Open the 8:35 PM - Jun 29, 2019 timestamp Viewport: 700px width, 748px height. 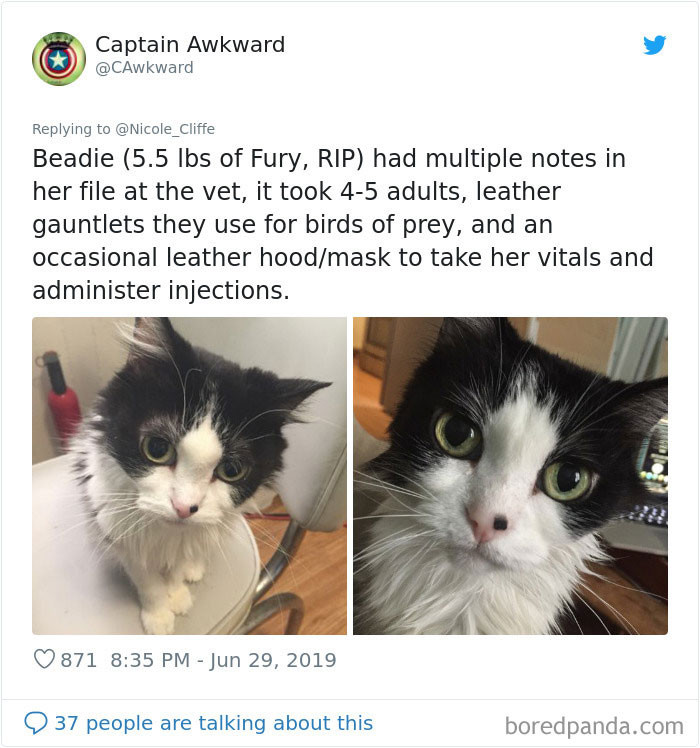coord(223,660)
